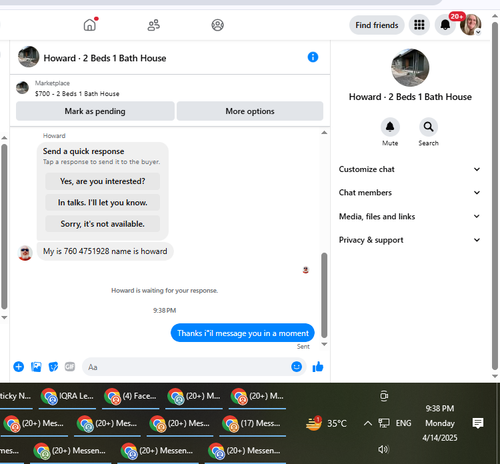
Task: Open the house thumbnail in chat header
Action: (28, 57)
